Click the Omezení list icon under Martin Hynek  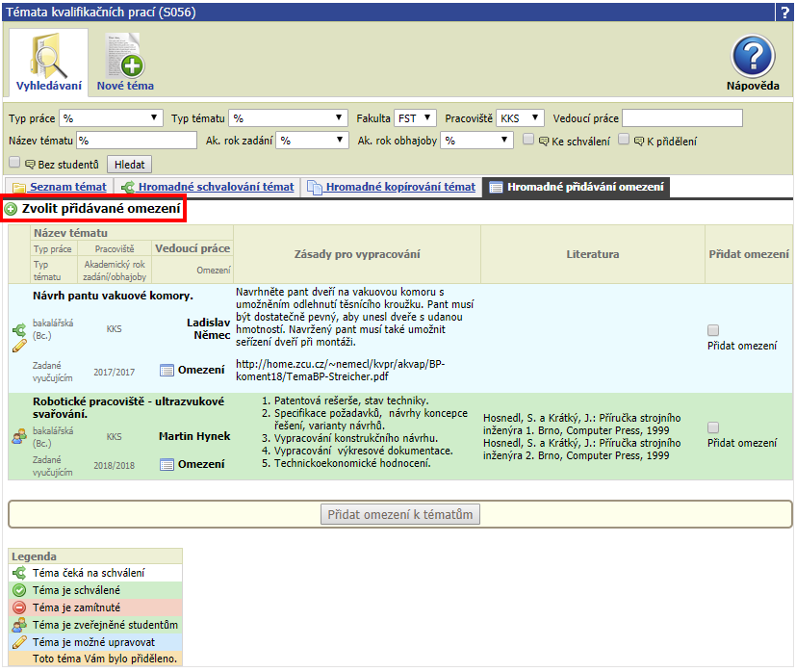[x=167, y=465]
